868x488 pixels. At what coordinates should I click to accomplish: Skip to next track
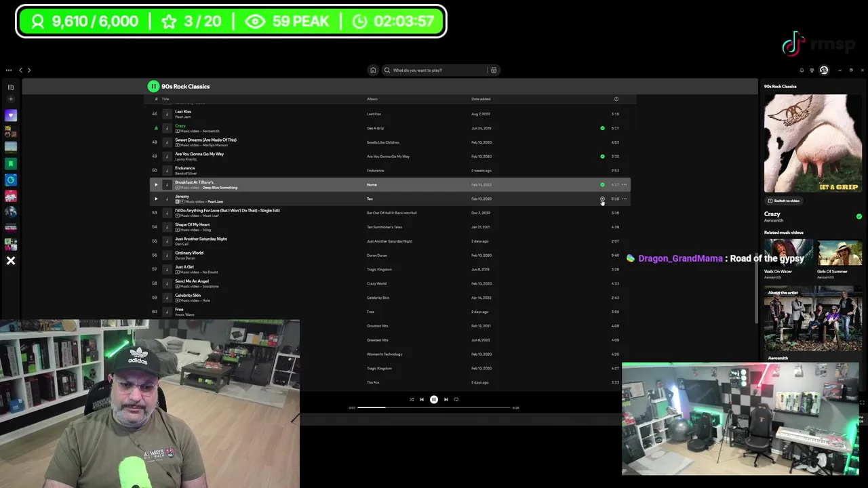pos(446,400)
